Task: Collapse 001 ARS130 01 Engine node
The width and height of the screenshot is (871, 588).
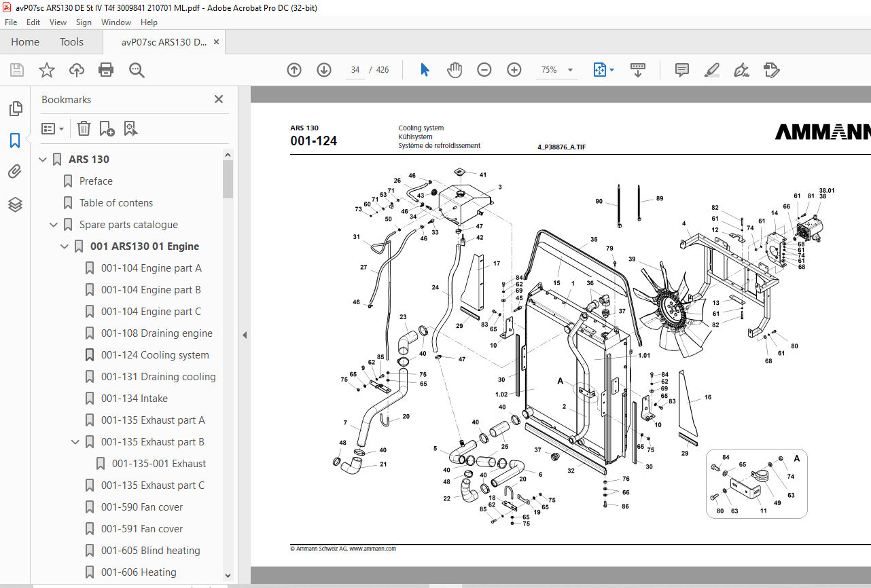Action: 65,246
